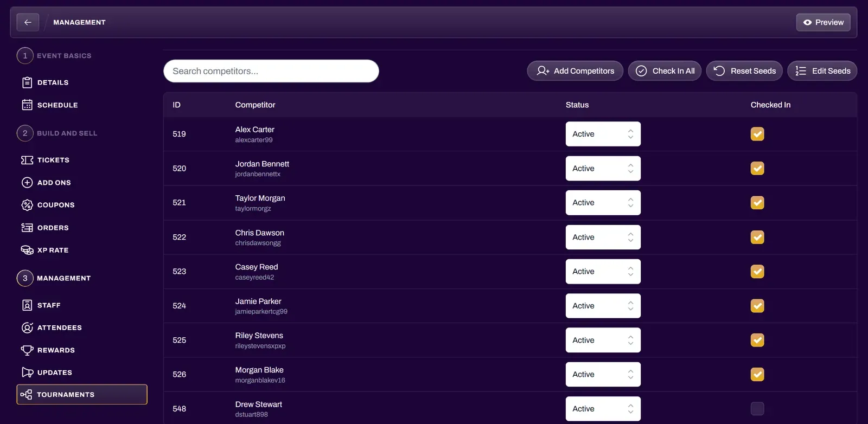This screenshot has width=868, height=424.
Task: Click the eye icon in the Preview button
Action: pos(807,22)
